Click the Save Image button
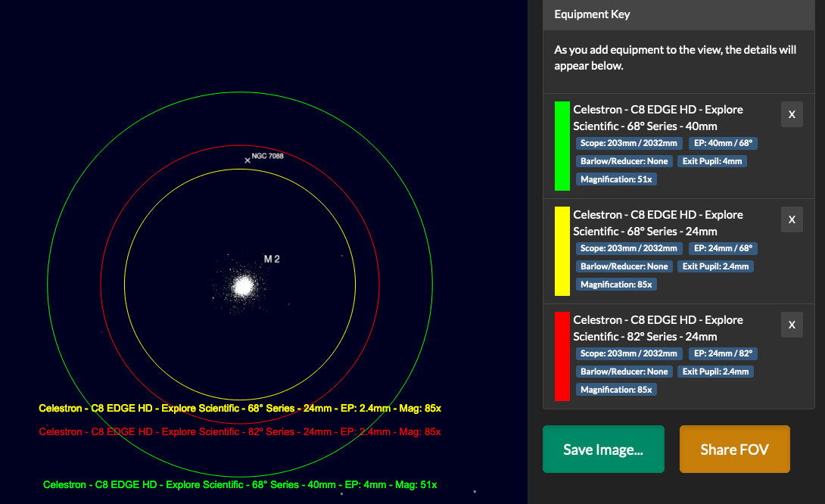 [x=603, y=450]
